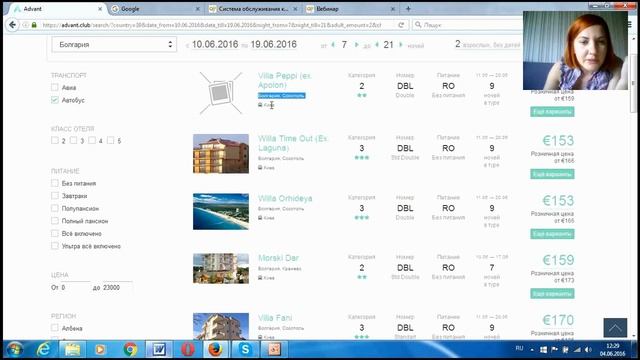Uncheck the Автобус transport checkbox
The height and width of the screenshot is (360, 640).
point(55,100)
